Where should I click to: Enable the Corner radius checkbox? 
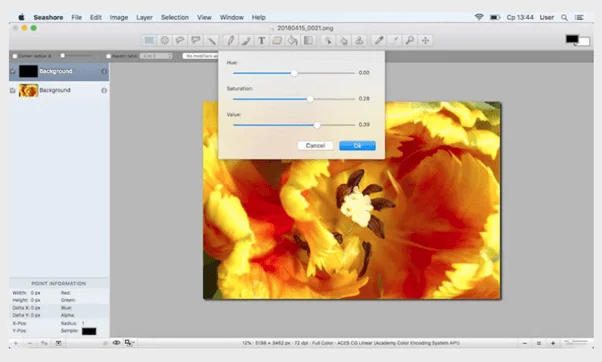[15, 56]
